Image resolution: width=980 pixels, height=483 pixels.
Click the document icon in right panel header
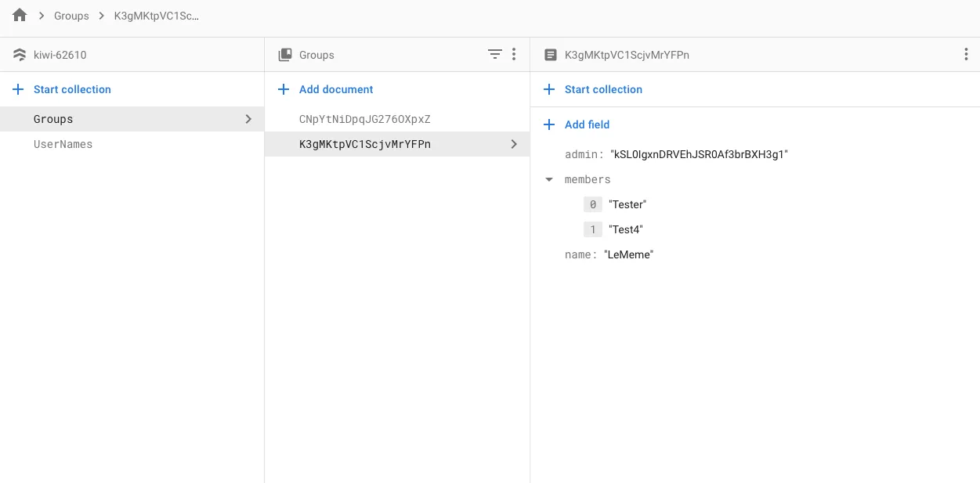point(551,55)
